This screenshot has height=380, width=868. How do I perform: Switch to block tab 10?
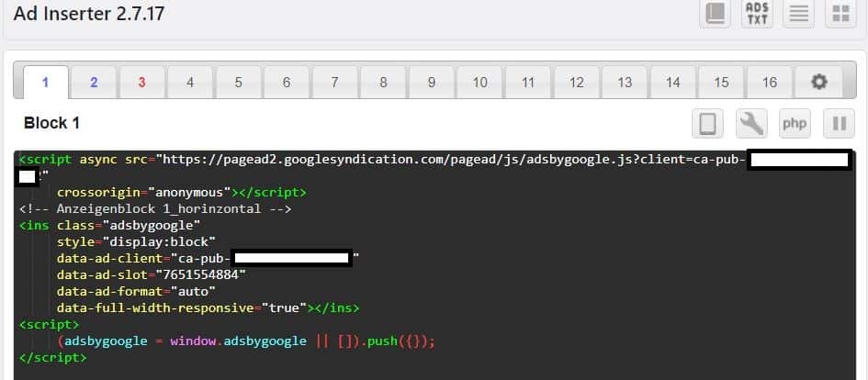[x=479, y=83]
